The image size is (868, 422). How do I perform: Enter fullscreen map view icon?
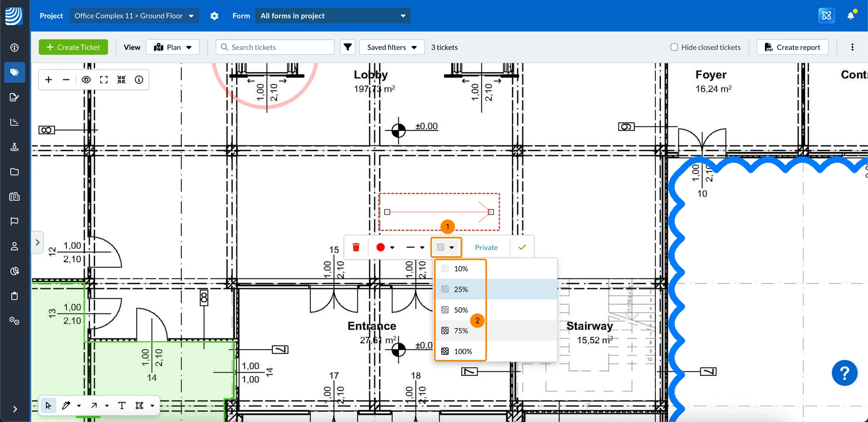pos(104,80)
